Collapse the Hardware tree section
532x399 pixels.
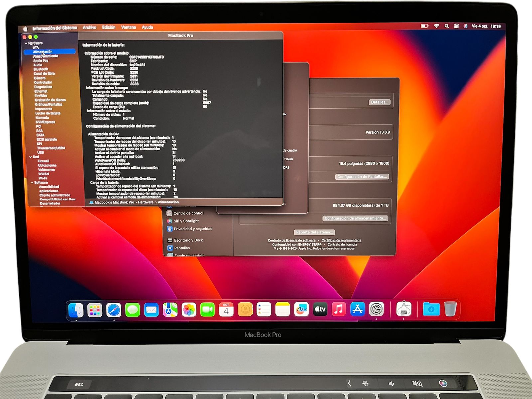coord(26,43)
